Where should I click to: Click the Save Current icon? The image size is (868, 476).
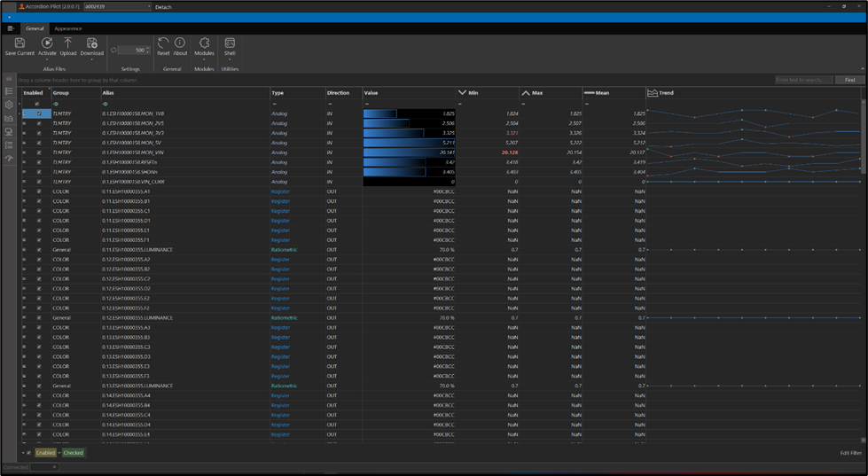tap(20, 43)
